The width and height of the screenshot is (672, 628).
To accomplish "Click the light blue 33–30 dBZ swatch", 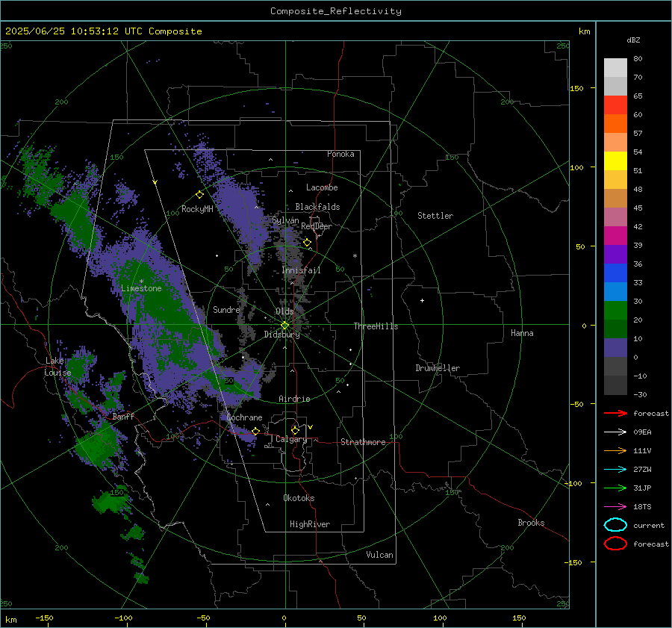I will (x=615, y=291).
